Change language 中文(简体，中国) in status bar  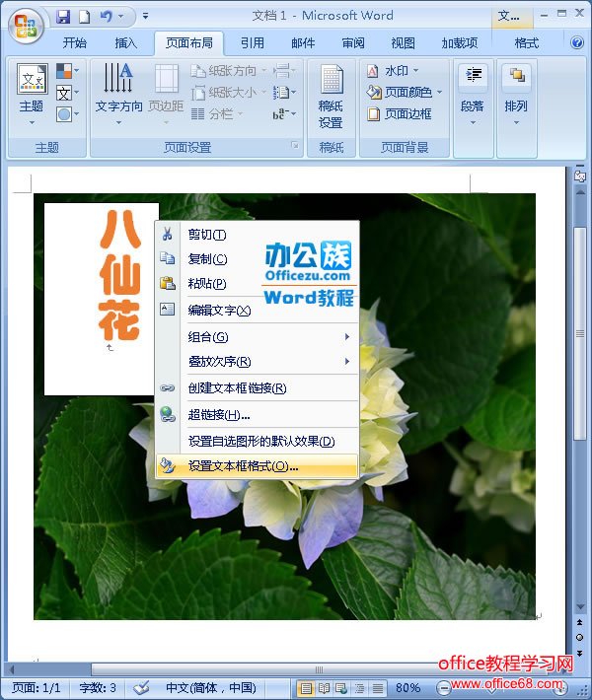click(x=210, y=687)
